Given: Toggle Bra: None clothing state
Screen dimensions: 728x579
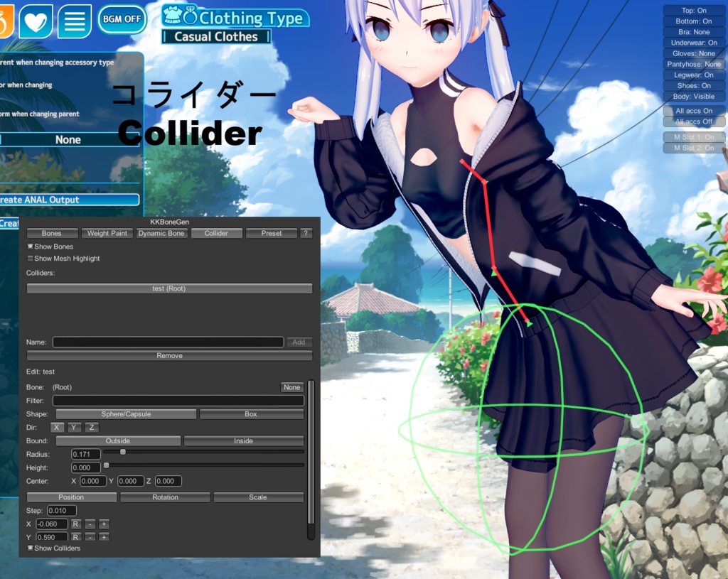Looking at the screenshot, I should click(x=694, y=32).
